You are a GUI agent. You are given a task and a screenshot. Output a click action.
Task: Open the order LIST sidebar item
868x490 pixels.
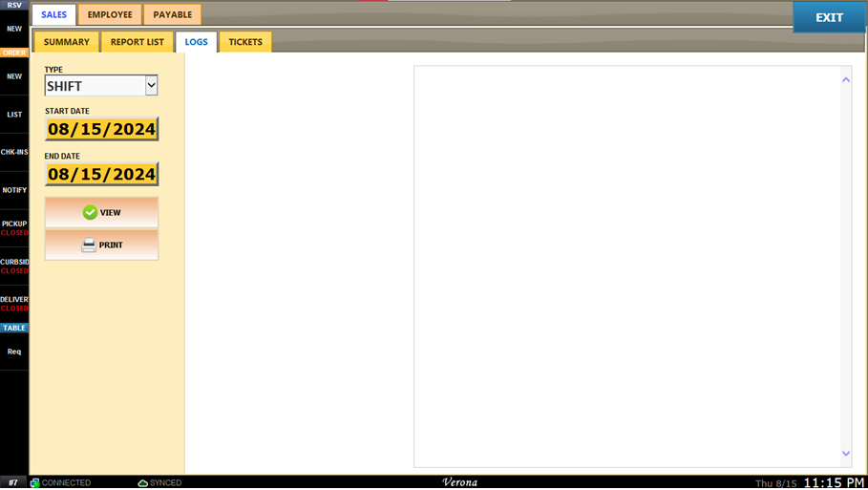point(14,115)
